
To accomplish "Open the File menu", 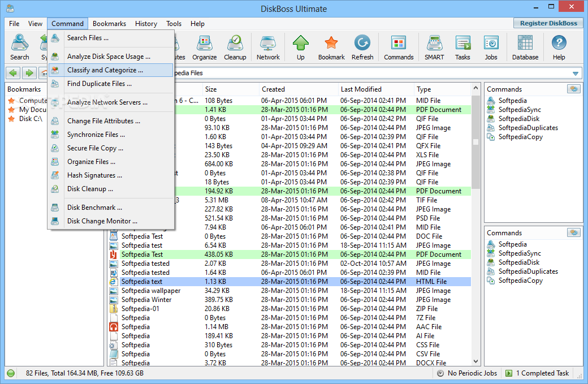I will point(14,24).
